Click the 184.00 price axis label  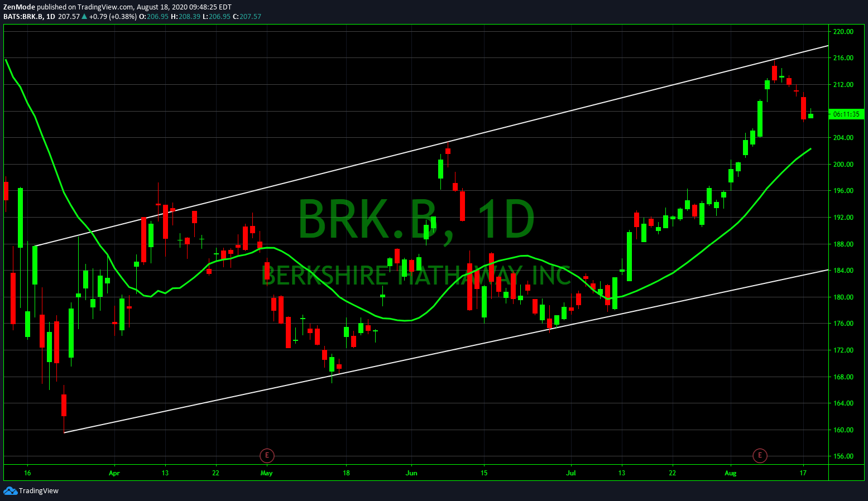[843, 271]
